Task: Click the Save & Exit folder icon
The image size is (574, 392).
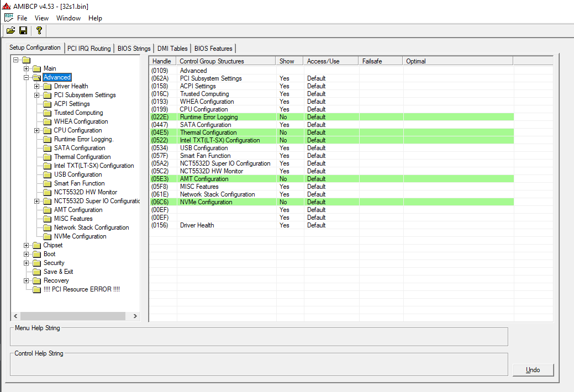Action: tap(36, 272)
